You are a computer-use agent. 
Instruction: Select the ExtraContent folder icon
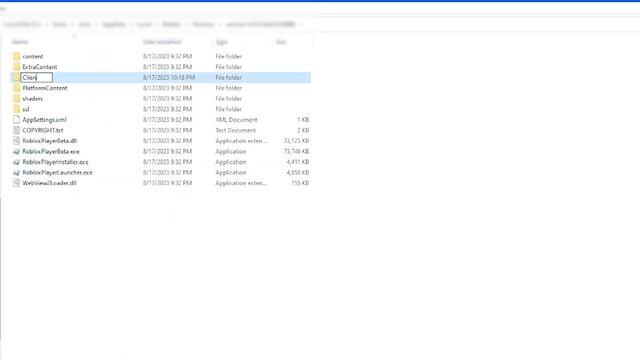pyautogui.click(x=16, y=67)
